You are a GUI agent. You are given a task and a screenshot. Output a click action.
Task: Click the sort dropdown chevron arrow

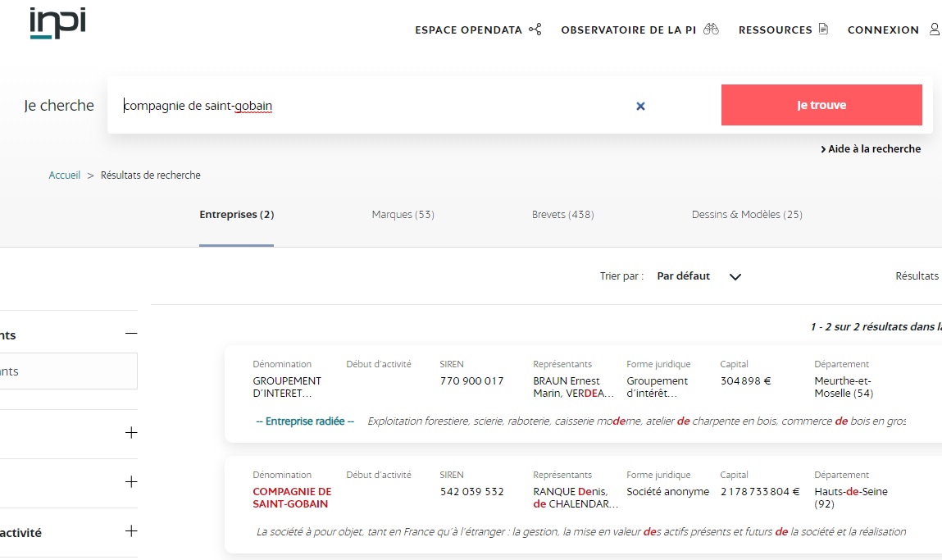(735, 277)
